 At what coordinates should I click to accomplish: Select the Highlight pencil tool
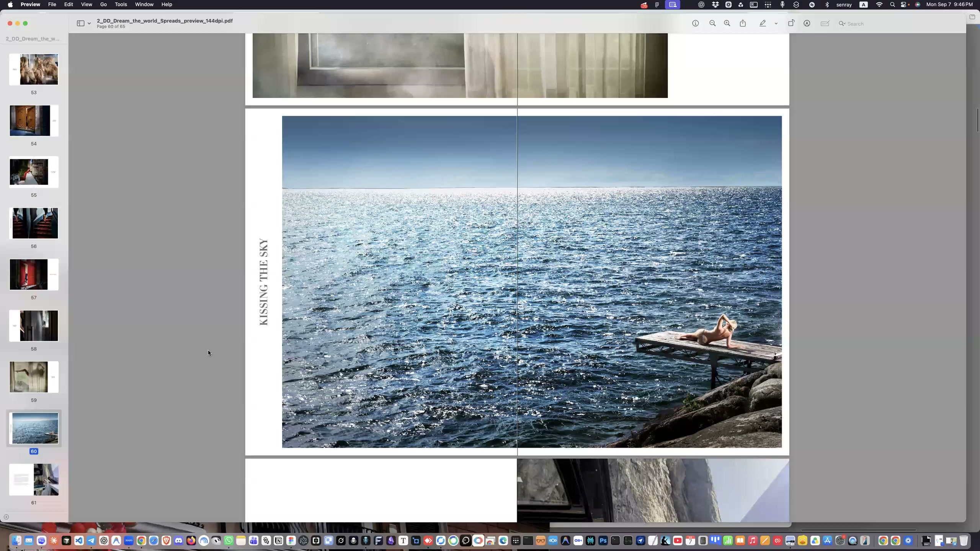coord(763,23)
